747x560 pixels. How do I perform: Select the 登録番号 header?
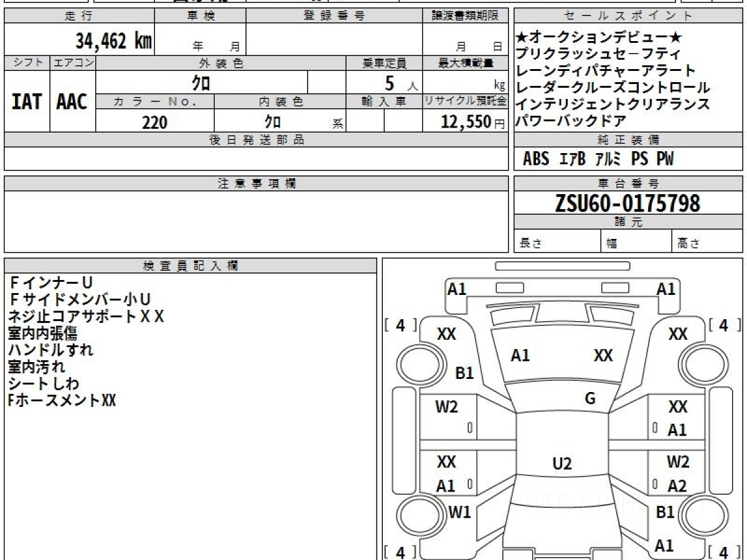(334, 16)
